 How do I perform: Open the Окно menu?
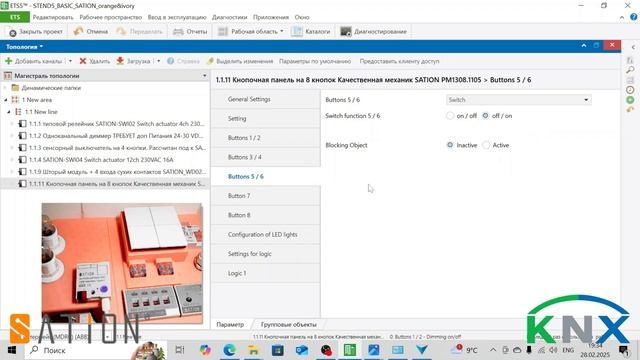click(x=302, y=17)
